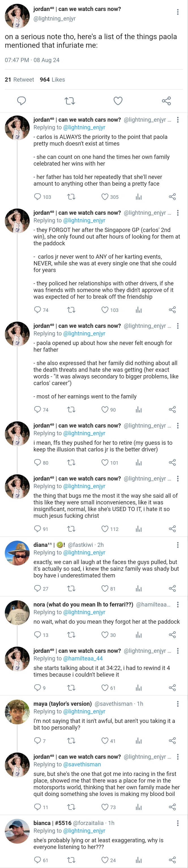Image resolution: width=188 pixels, height=868 pixels.
Task: Share diana's reply from @fastkiwi
Action: (x=172, y=589)
